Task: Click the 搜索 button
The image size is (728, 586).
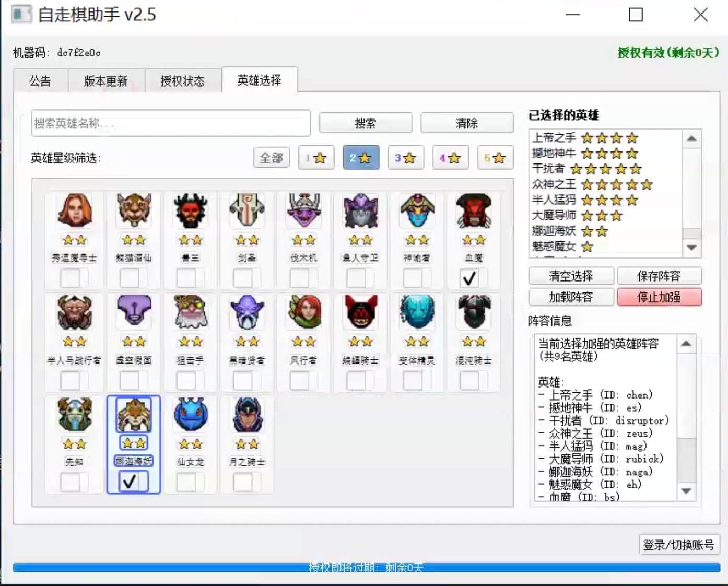Action: pos(366,123)
